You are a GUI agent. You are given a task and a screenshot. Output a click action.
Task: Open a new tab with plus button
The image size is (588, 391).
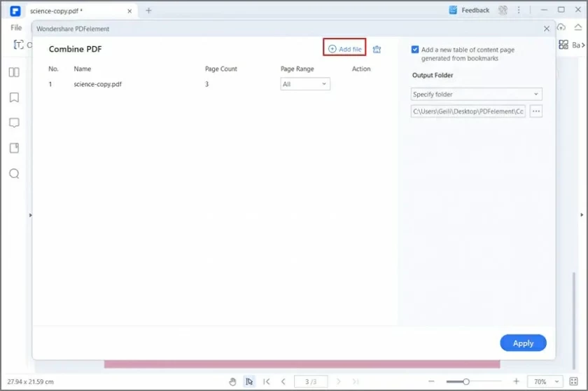(148, 11)
